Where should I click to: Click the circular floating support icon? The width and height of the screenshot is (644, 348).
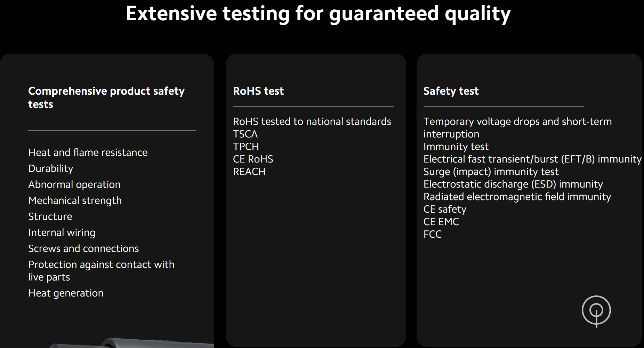pos(596,310)
